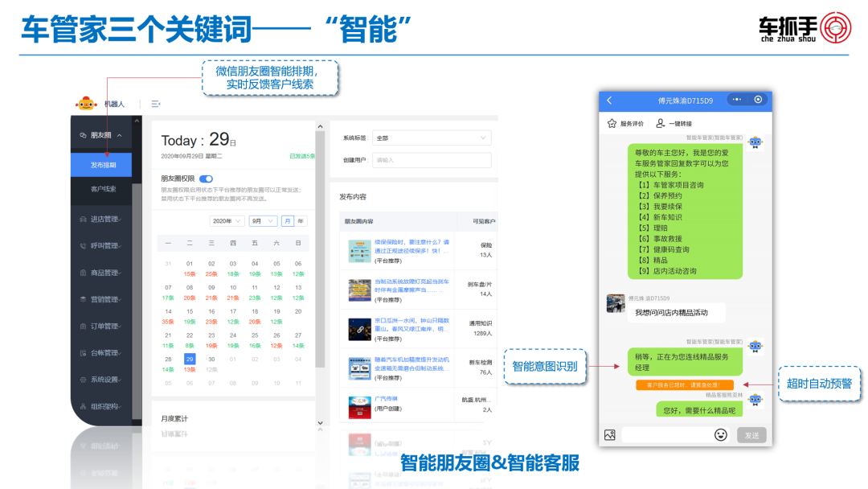Click the 发送 send button
Viewport: 868px width, 489px height.
[751, 435]
